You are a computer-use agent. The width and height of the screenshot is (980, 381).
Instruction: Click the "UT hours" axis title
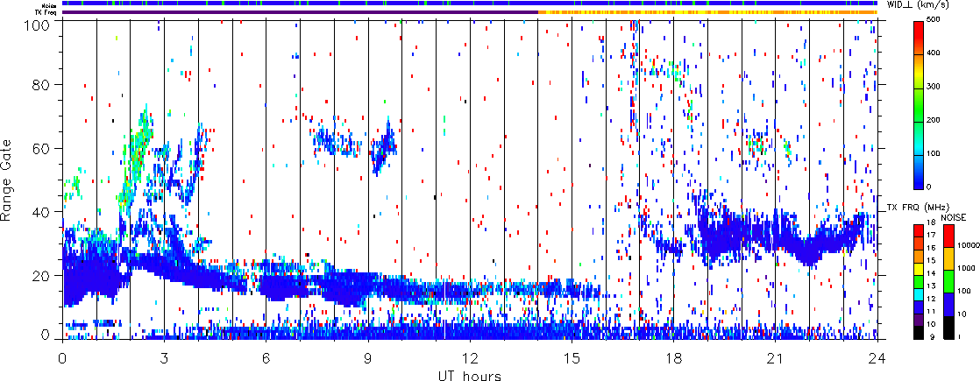(x=470, y=375)
